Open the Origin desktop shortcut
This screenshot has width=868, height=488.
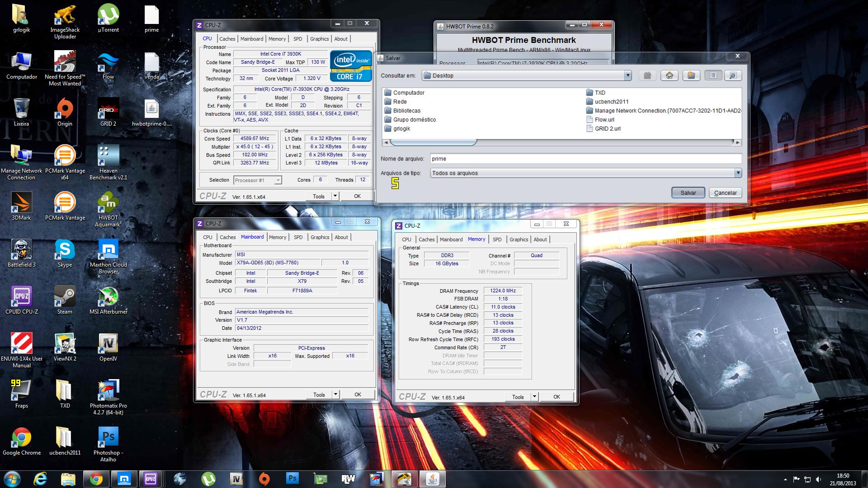point(65,113)
